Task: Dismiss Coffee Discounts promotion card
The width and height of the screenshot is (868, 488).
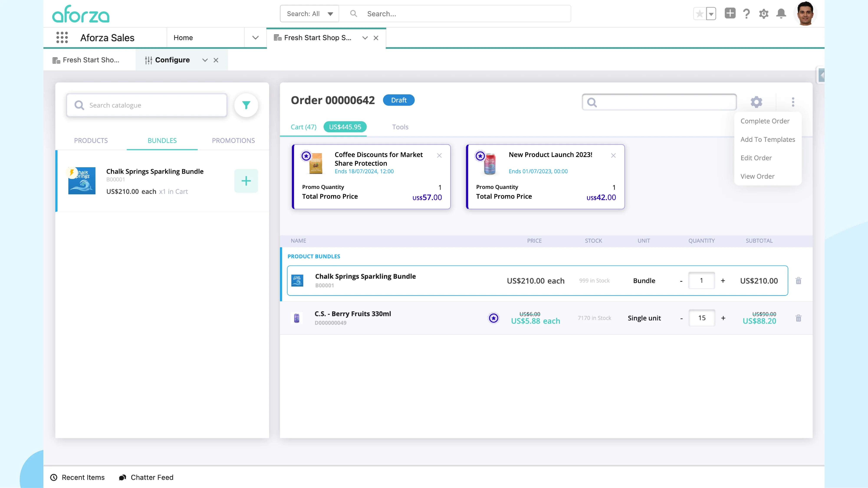Action: [x=439, y=156]
